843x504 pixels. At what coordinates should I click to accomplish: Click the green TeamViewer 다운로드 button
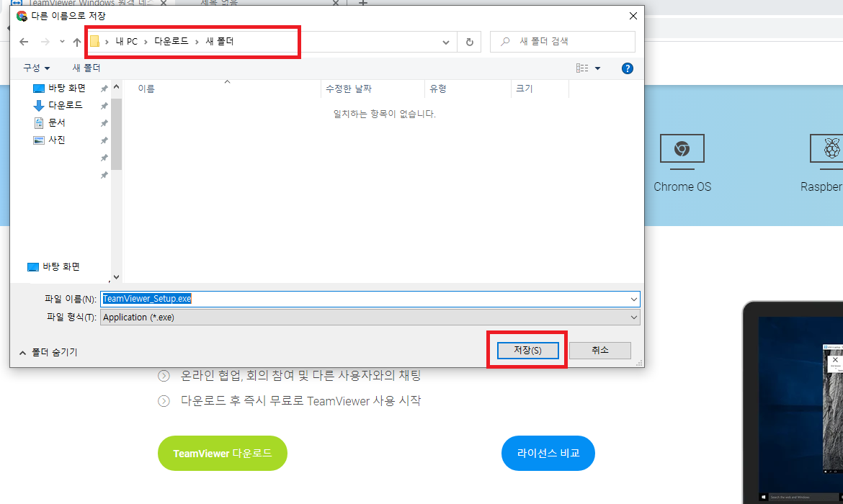(x=223, y=454)
